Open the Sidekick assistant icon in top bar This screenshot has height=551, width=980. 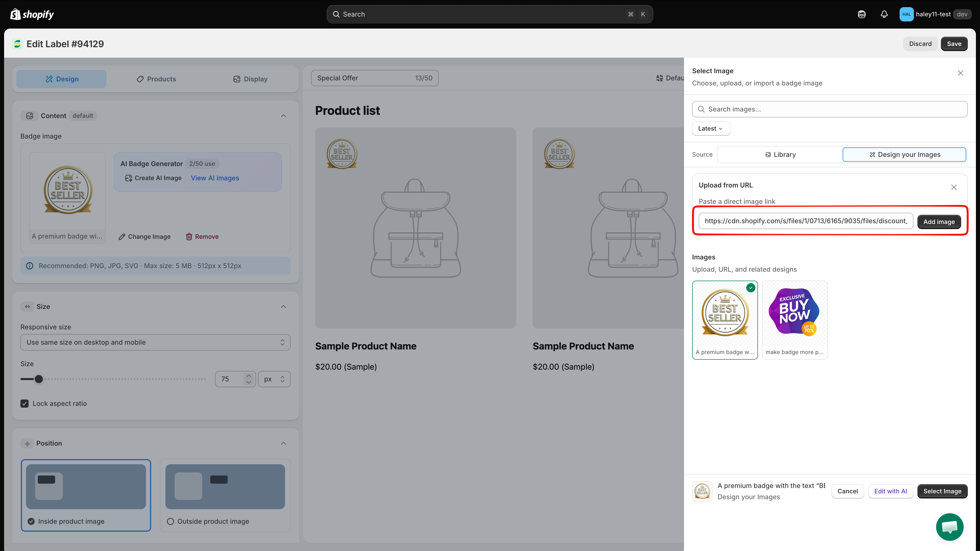click(x=862, y=14)
